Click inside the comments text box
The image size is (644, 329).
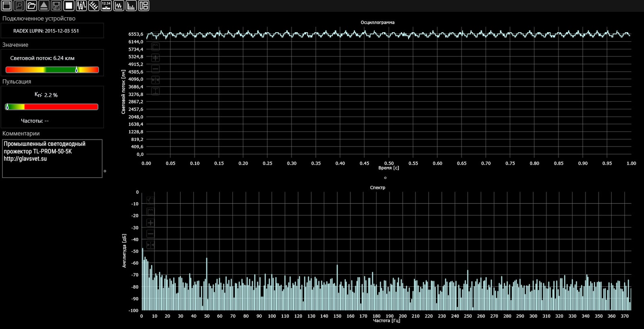click(52, 158)
